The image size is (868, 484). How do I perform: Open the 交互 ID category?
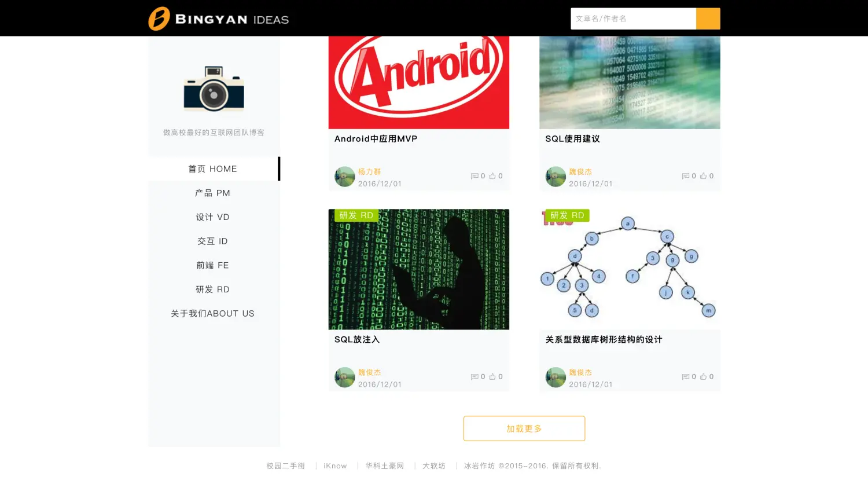click(x=214, y=241)
